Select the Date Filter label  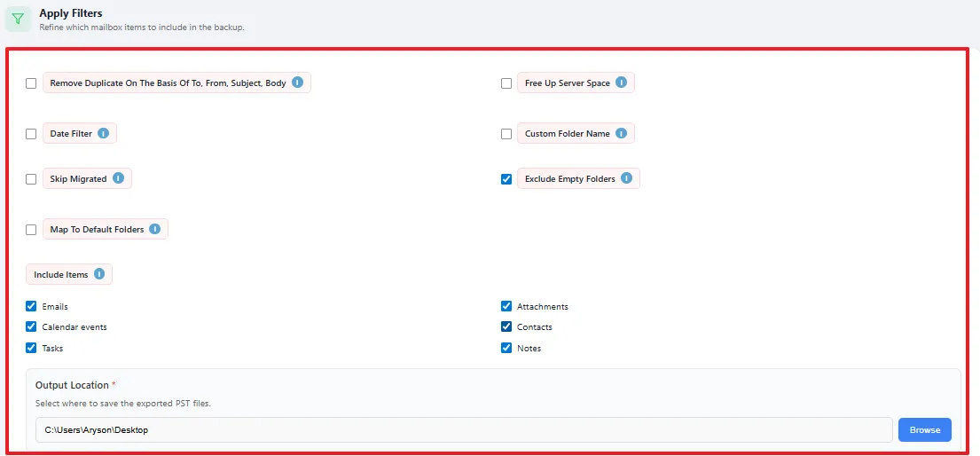[71, 134]
